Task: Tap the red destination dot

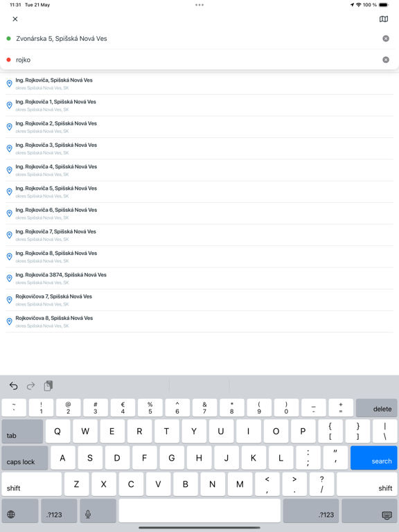Action: pyautogui.click(x=8, y=60)
